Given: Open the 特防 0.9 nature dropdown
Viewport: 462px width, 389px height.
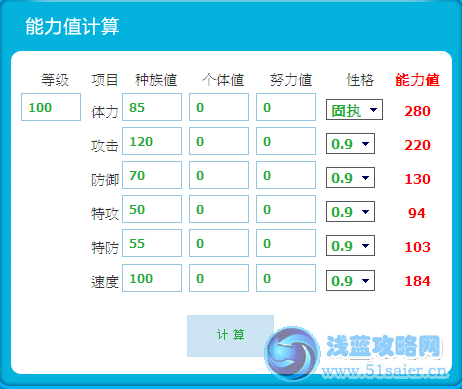Looking at the screenshot, I should click(x=350, y=246).
